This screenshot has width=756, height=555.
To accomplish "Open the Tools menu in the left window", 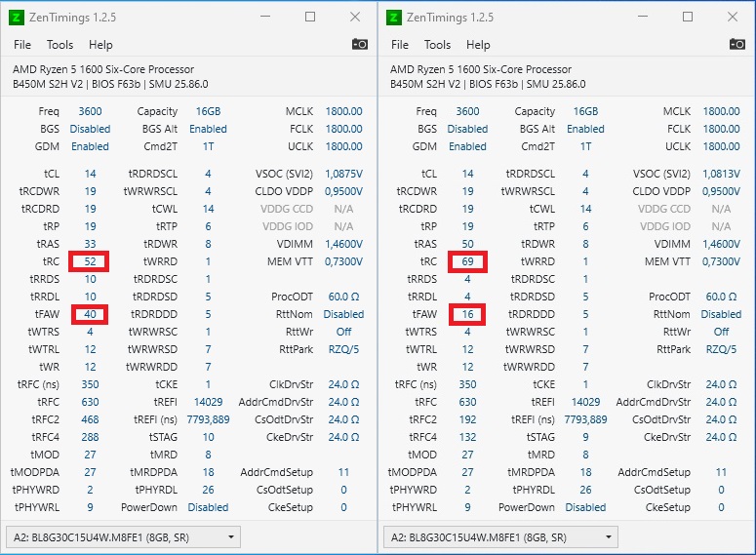I will [x=60, y=45].
